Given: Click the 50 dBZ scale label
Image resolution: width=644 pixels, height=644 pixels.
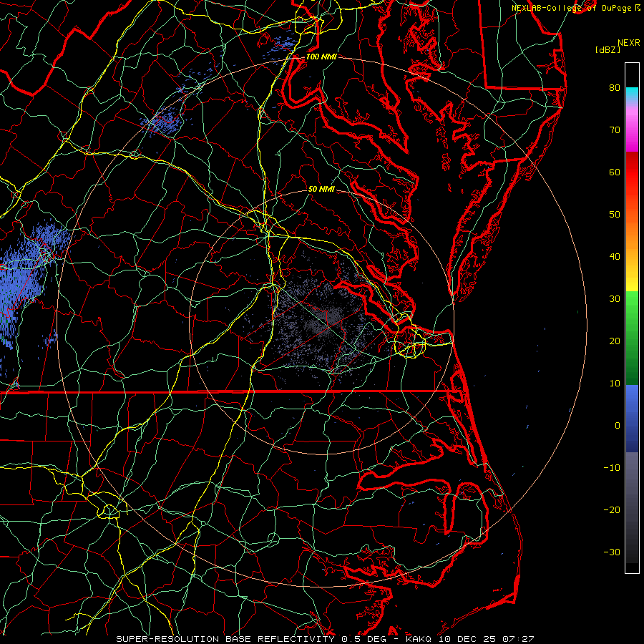Looking at the screenshot, I should pos(615,215).
